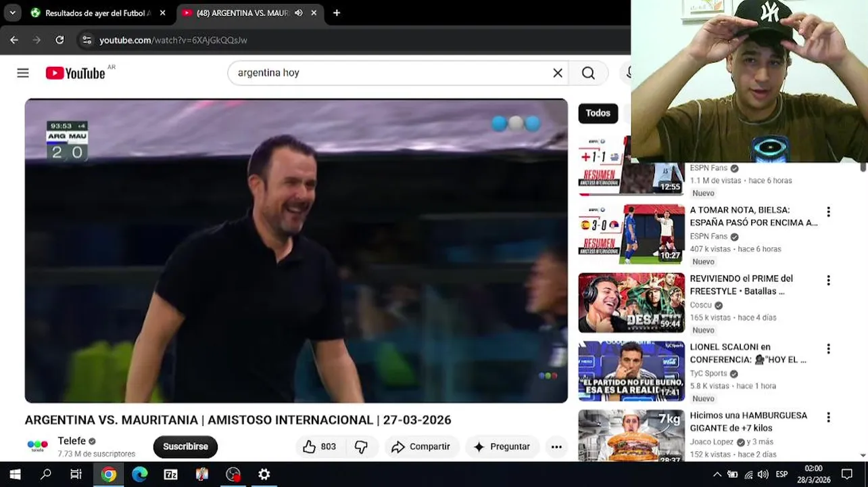
Task: Select the 'ARGENTINA VS. MAUR' YouTube tab
Action: point(242,13)
